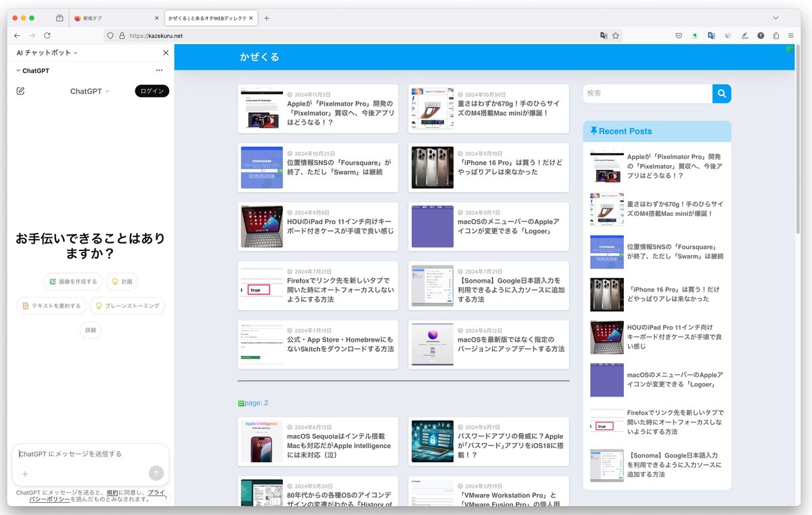Viewport: 812px width, 515px height.
Task: Click Recent Posts Foursquare thumbnail
Action: pos(607,252)
